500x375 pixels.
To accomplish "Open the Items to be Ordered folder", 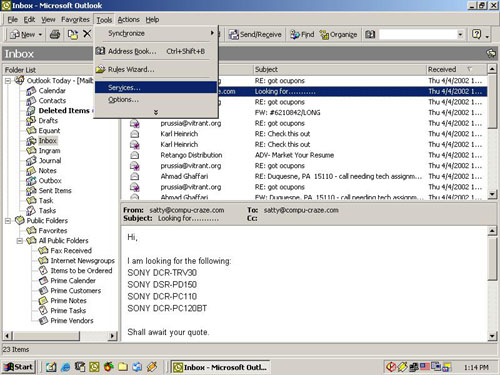I will [81, 271].
